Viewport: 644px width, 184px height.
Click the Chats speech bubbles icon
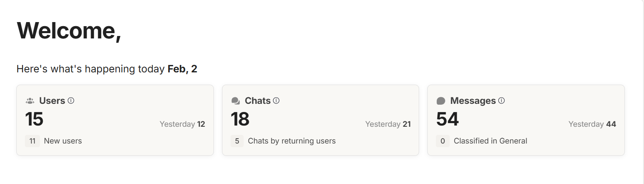pyautogui.click(x=235, y=101)
